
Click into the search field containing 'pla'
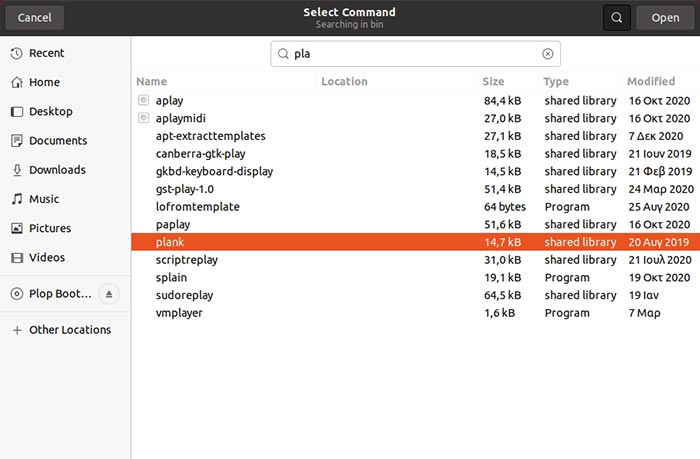coord(415,54)
